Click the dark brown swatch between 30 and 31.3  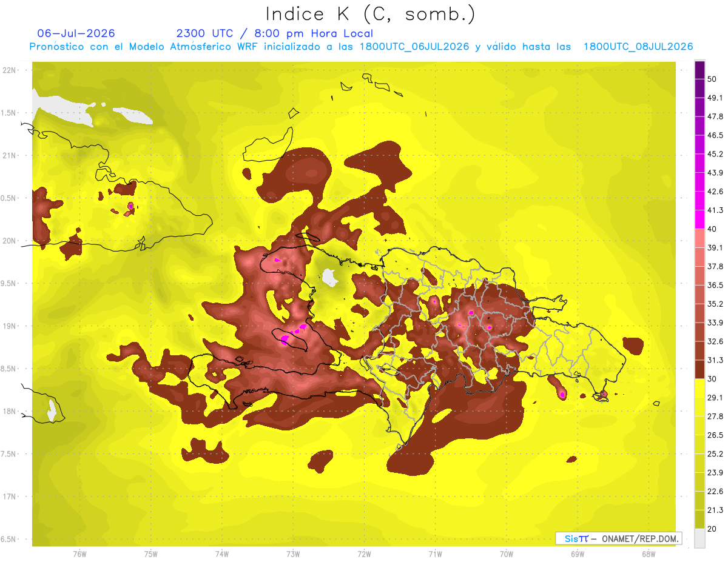coord(699,369)
